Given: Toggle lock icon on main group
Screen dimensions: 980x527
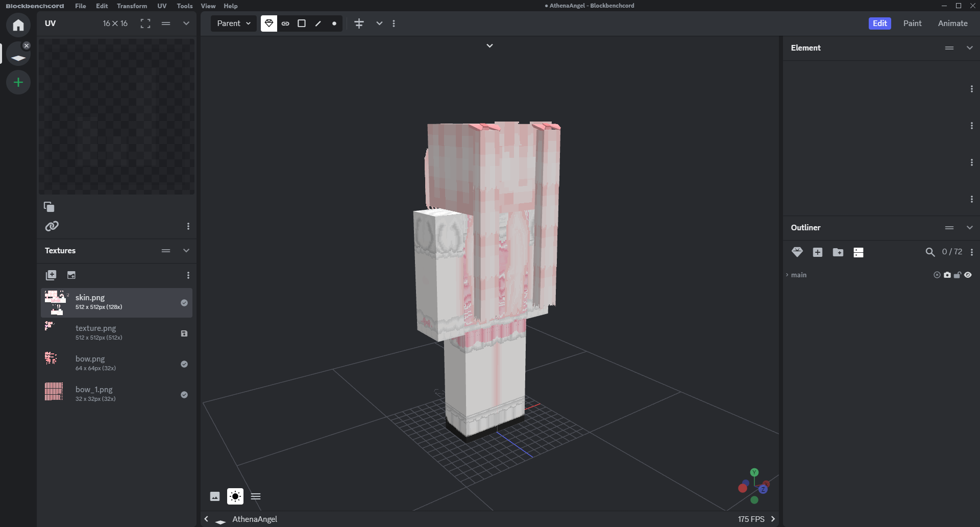Looking at the screenshot, I should pyautogui.click(x=958, y=275).
